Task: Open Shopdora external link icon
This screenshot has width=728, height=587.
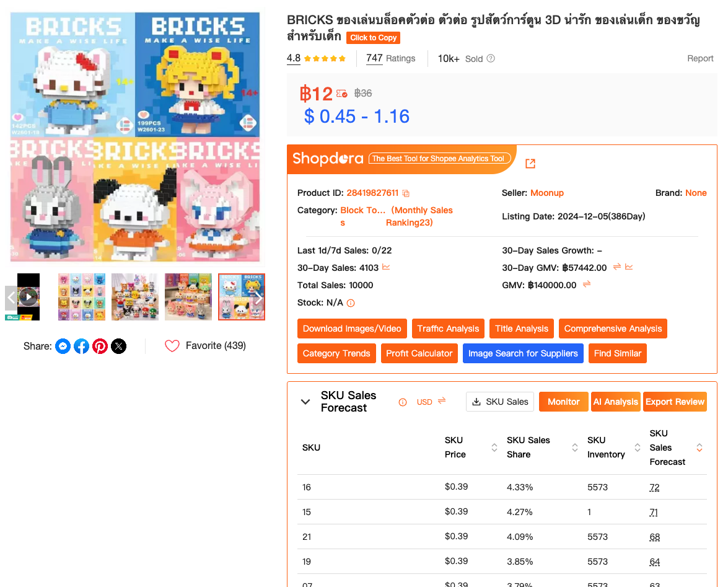Action: click(x=530, y=164)
